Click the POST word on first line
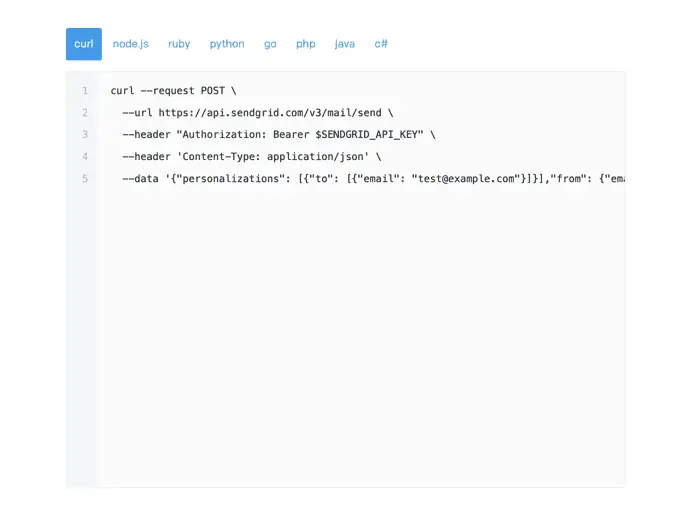The height and width of the screenshot is (519, 700). click(213, 91)
